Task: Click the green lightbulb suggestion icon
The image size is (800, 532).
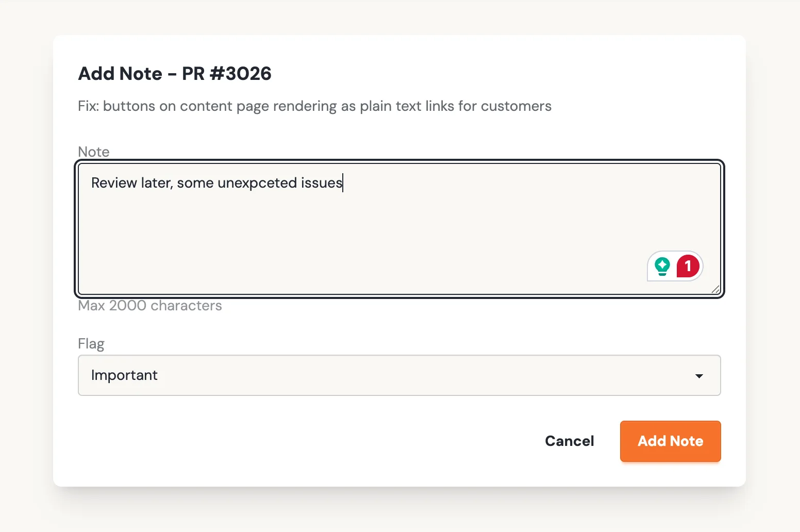Action: (x=662, y=267)
